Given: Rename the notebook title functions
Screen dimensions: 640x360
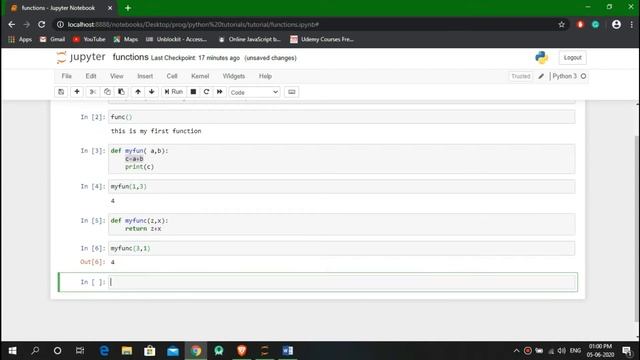Looking at the screenshot, I should click(x=131, y=57).
